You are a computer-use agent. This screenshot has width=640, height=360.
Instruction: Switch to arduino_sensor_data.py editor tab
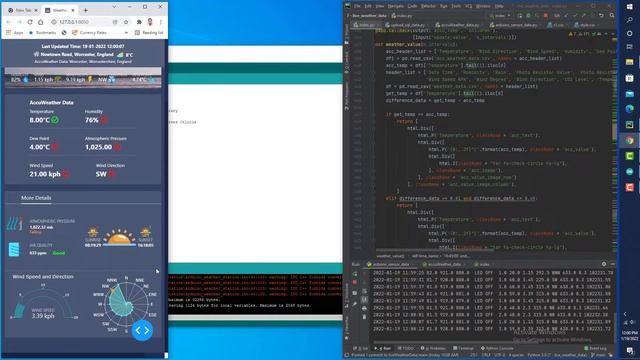click(x=515, y=25)
